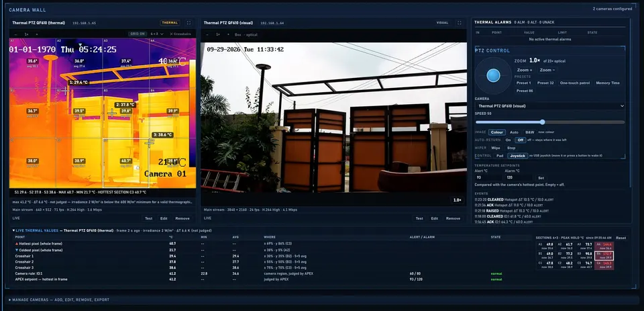Select crosshair 3 marker on thermal image
644x311 pixels.
(150, 143)
